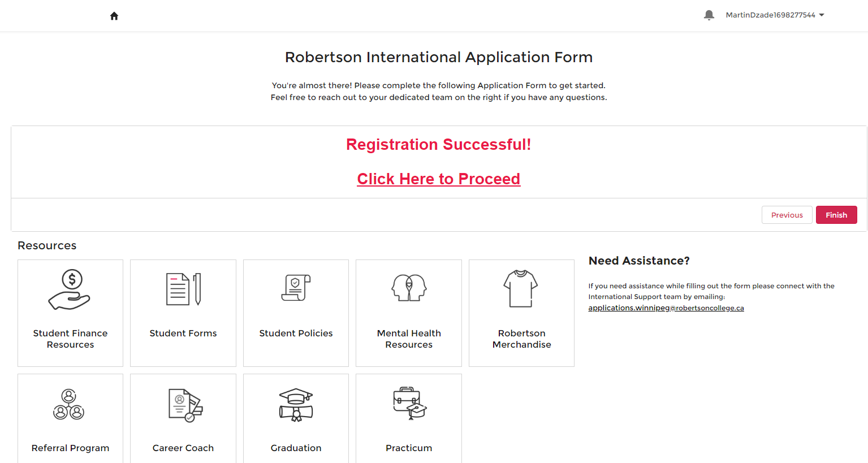Expand the MartinDzade1698277544 user menu arrow

822,15
